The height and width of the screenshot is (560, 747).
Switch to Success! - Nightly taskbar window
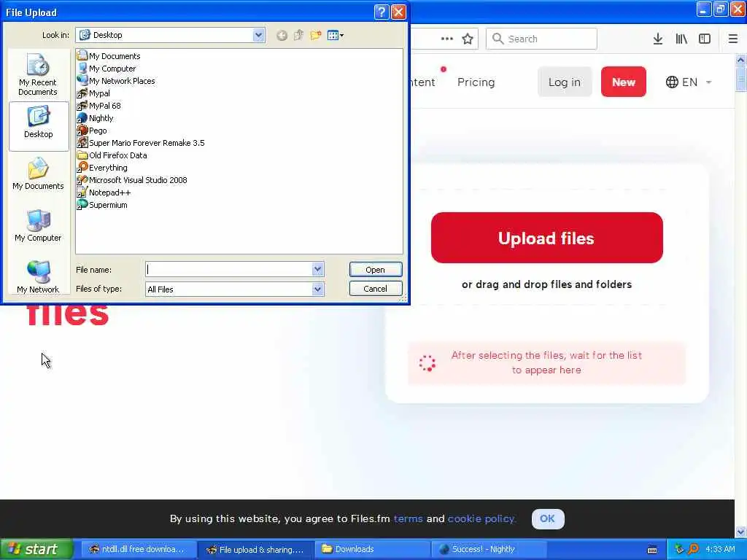(489, 549)
